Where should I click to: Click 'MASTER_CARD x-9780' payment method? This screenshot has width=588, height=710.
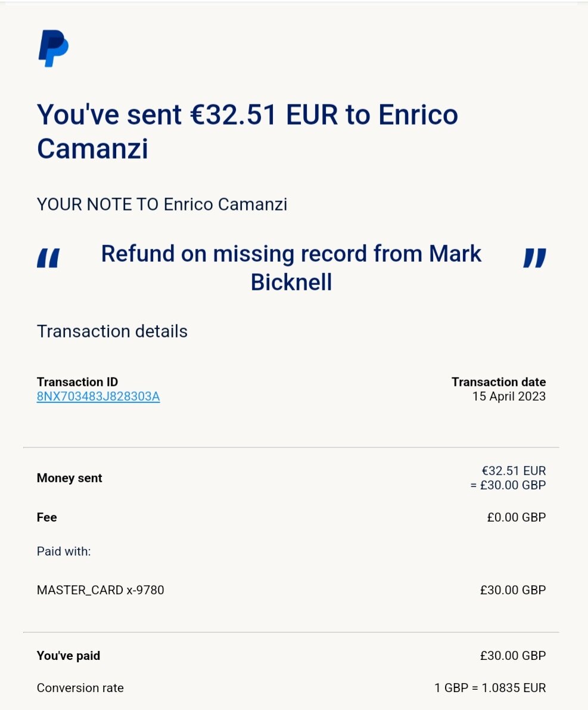coord(101,590)
